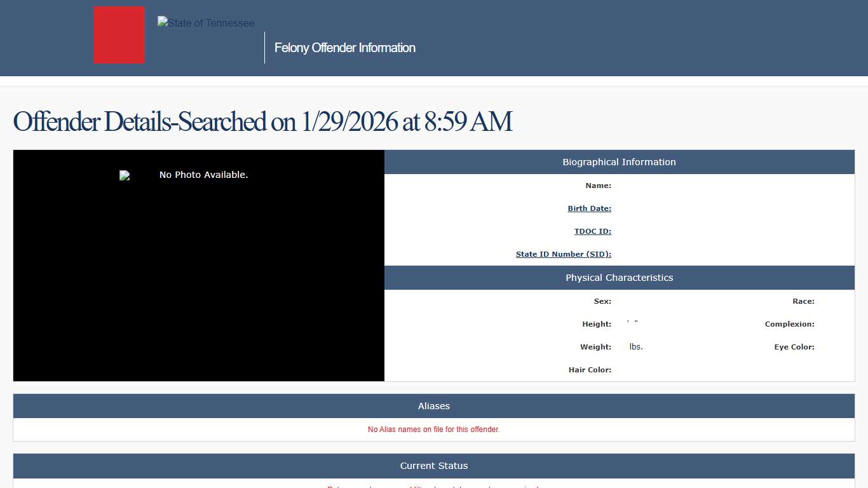Viewport: 868px width, 488px height.
Task: Click the Hair Color field label
Action: click(590, 370)
